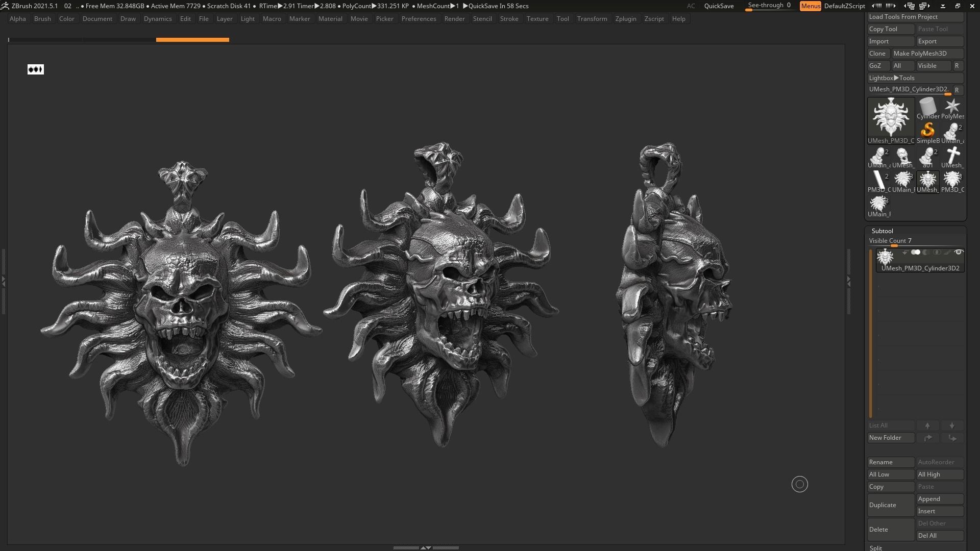The image size is (980, 551).
Task: Collapse the Subtool palette header
Action: [x=882, y=231]
